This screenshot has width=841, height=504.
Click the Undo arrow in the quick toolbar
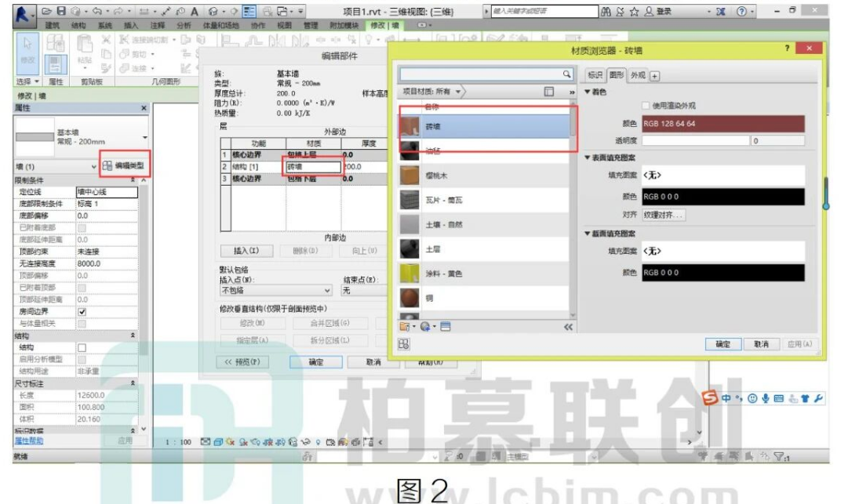click(97, 11)
